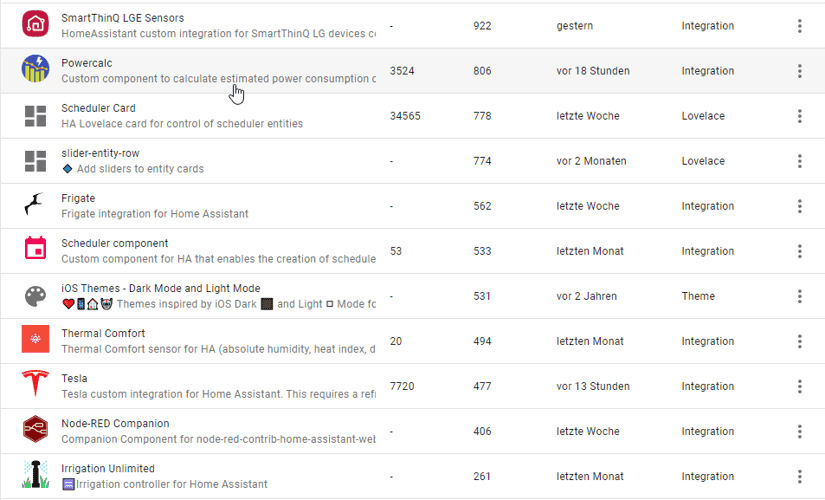Open the three-dot menu for Powercalc
The image size is (825, 500).
tap(800, 71)
